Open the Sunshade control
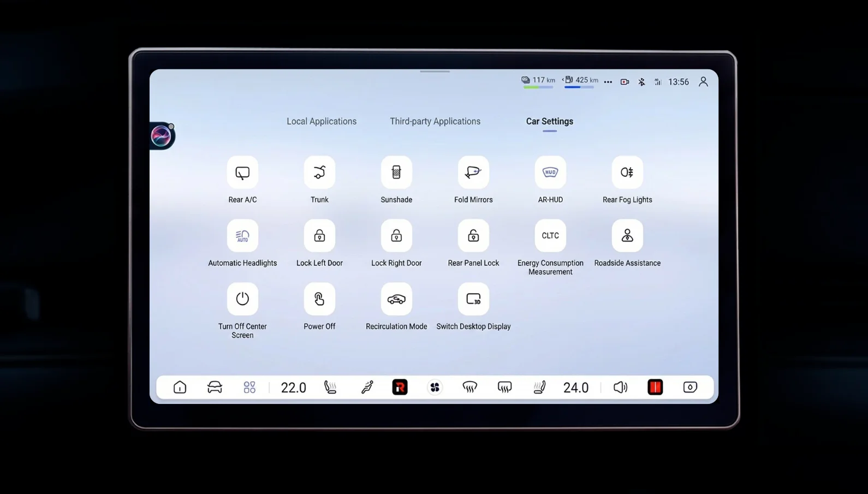The width and height of the screenshot is (868, 494). [x=396, y=172]
